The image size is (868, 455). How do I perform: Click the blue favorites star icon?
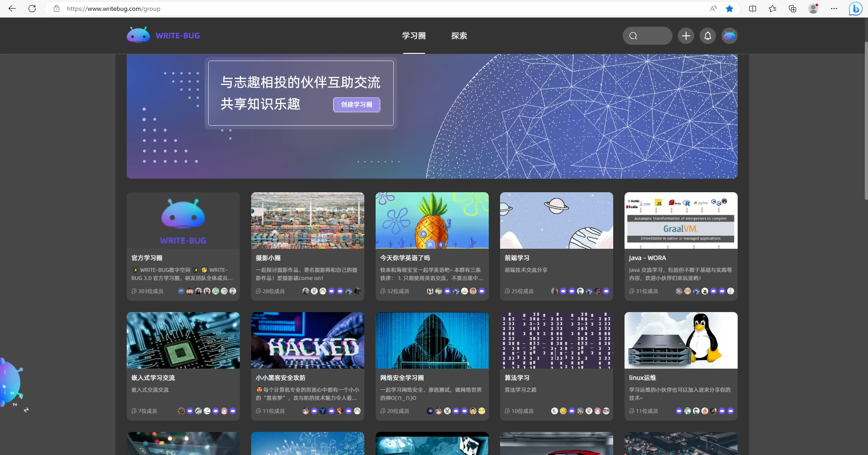click(x=730, y=9)
